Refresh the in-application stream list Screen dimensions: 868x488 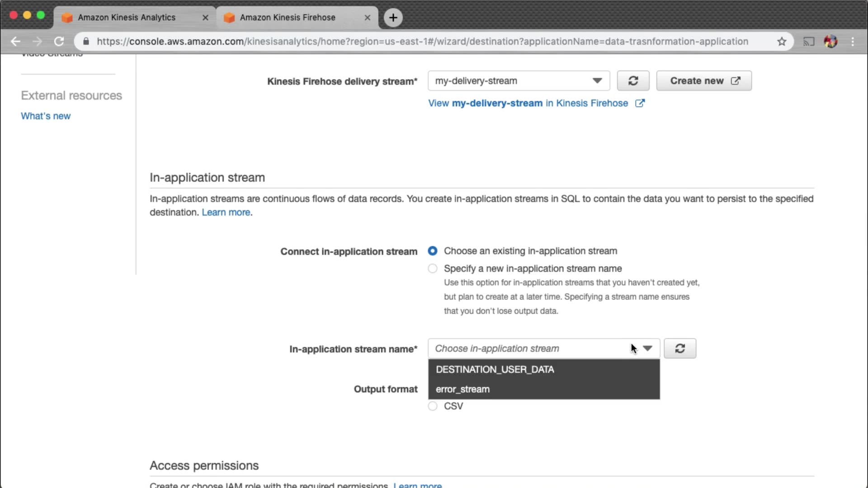(680, 348)
